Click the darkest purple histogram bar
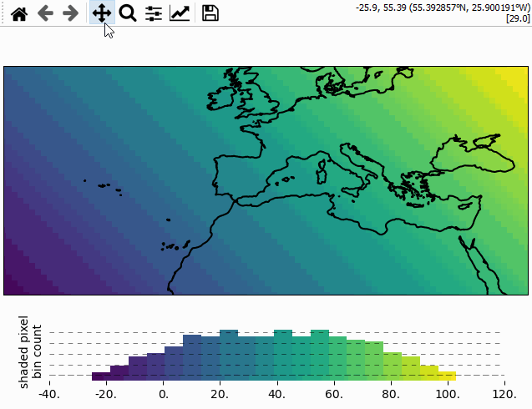This screenshot has height=409, width=532. pos(101,376)
